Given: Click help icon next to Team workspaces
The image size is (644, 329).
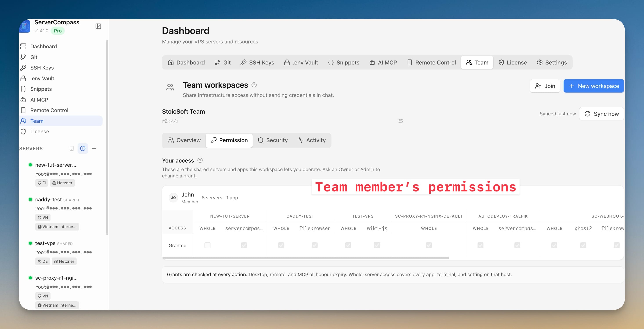Looking at the screenshot, I should click(x=254, y=85).
